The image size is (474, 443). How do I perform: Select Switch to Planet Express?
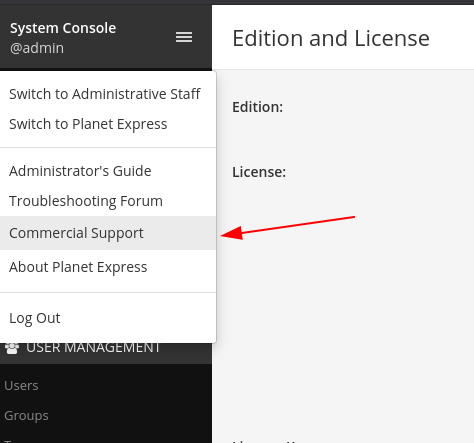[x=88, y=124]
